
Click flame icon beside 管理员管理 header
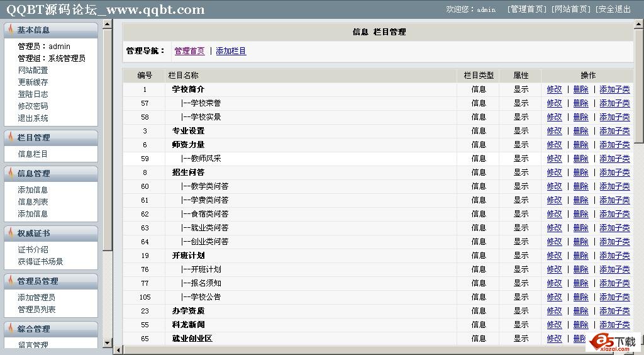(x=11, y=281)
